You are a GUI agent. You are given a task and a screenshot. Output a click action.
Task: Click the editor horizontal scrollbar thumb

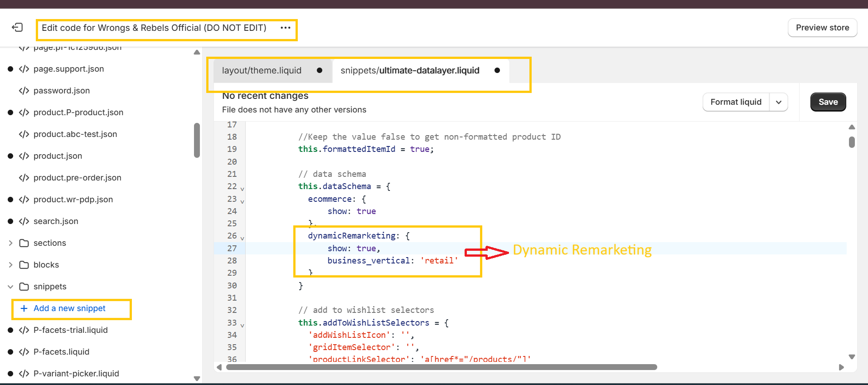[441, 367]
